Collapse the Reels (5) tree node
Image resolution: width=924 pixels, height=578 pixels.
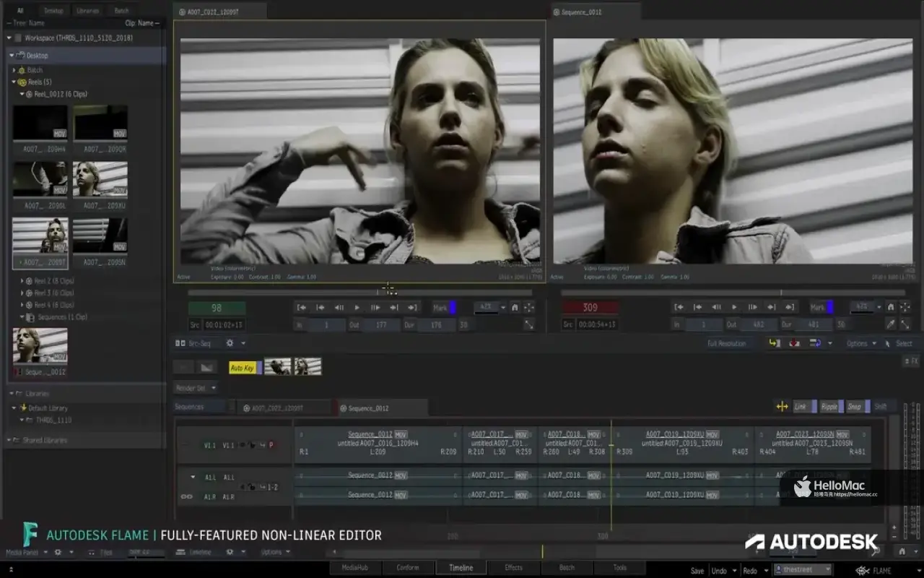14,82
